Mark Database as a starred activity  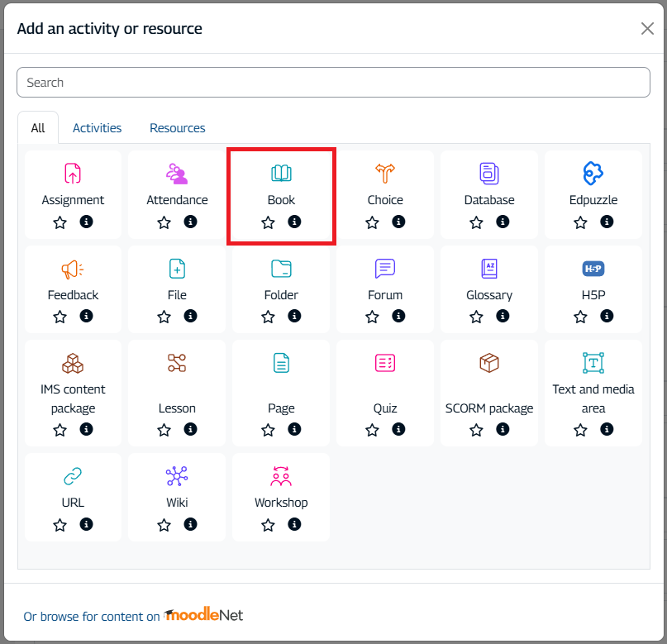click(x=476, y=222)
